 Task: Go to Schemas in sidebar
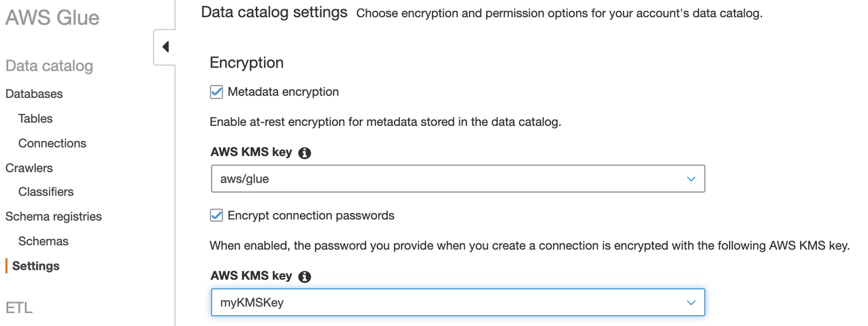pos(44,241)
